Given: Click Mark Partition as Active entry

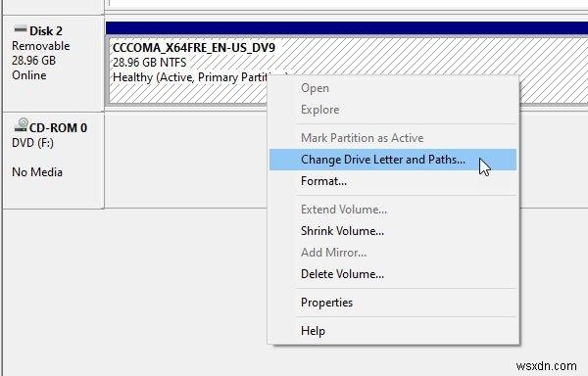Looking at the screenshot, I should 393,138.
